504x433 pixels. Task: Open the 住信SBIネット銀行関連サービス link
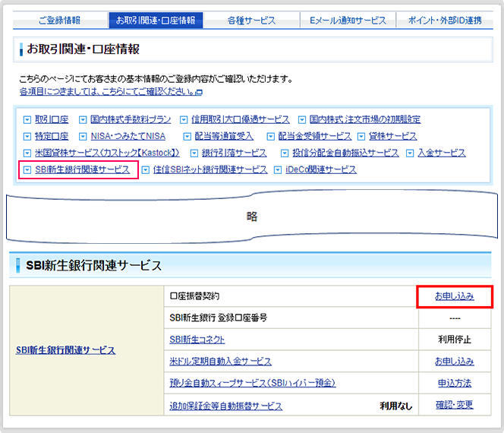tap(210, 169)
